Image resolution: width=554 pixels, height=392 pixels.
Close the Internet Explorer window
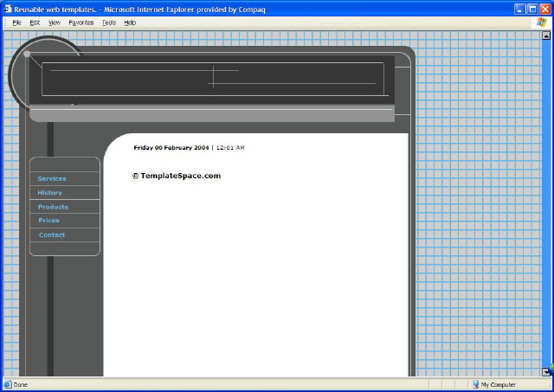click(x=545, y=10)
